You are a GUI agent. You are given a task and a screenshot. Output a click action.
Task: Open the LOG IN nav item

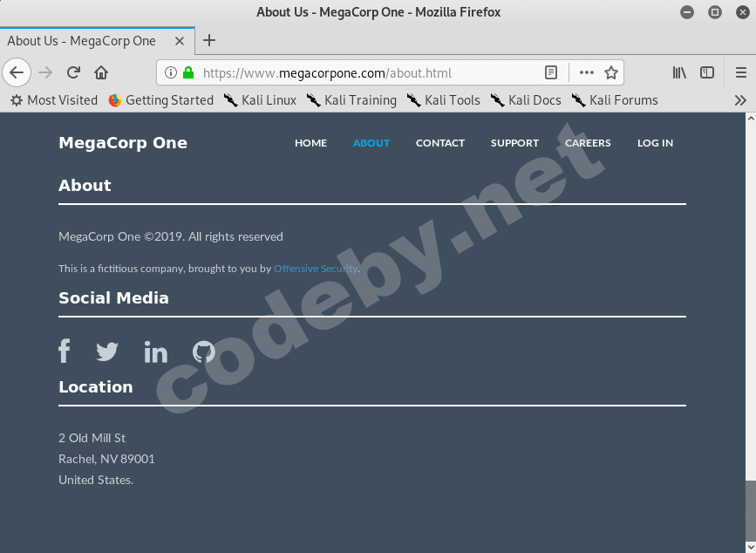pos(655,143)
